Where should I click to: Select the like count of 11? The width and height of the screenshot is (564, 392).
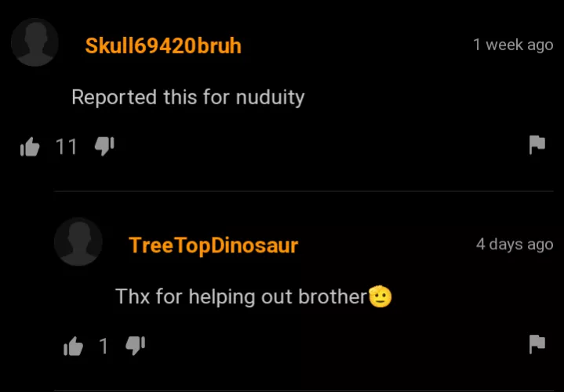click(66, 147)
